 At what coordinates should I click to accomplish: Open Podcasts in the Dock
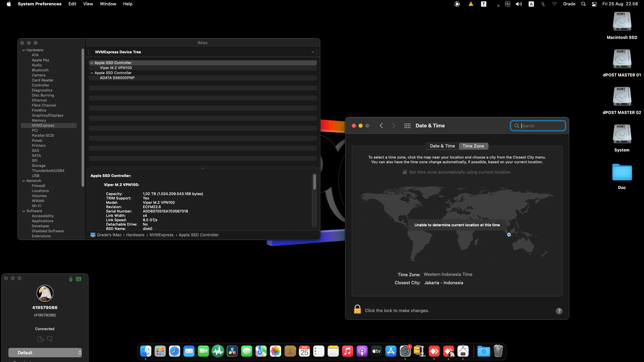click(362, 351)
